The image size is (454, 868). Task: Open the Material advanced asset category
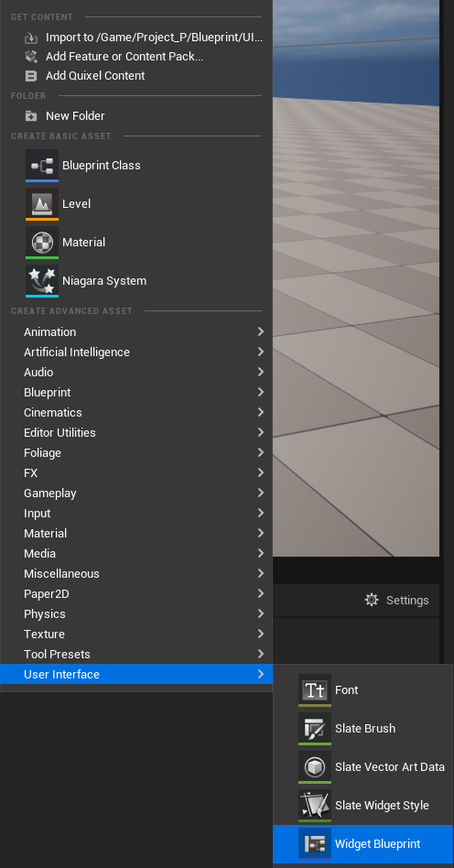click(x=136, y=533)
